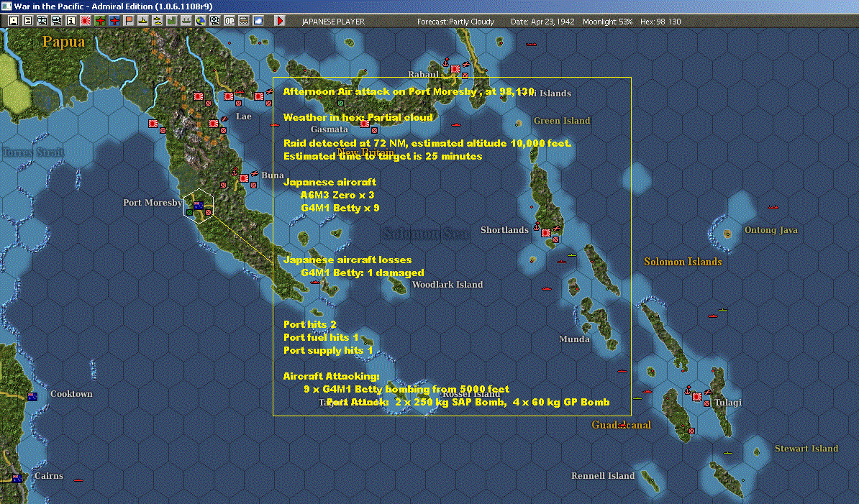
Task: Click the yellow ship near Stewart Island
Action: (727, 452)
